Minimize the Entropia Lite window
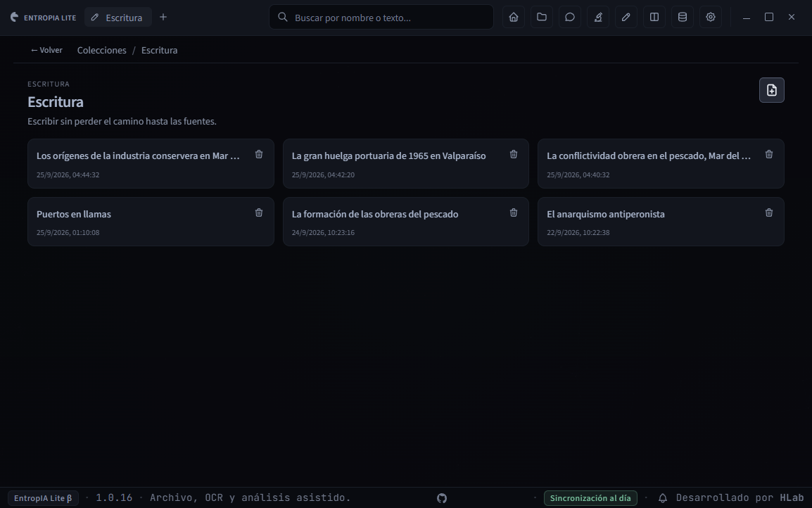Image resolution: width=812 pixels, height=508 pixels. [747, 17]
